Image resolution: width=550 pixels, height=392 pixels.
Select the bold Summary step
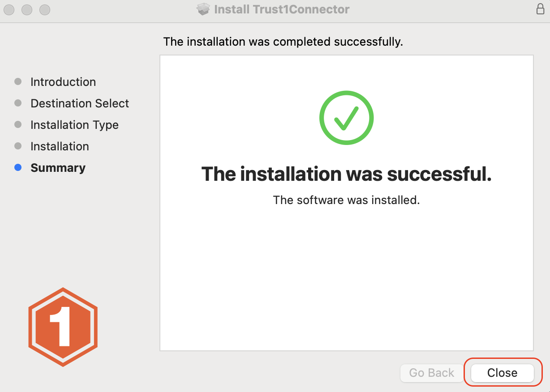[x=58, y=168]
